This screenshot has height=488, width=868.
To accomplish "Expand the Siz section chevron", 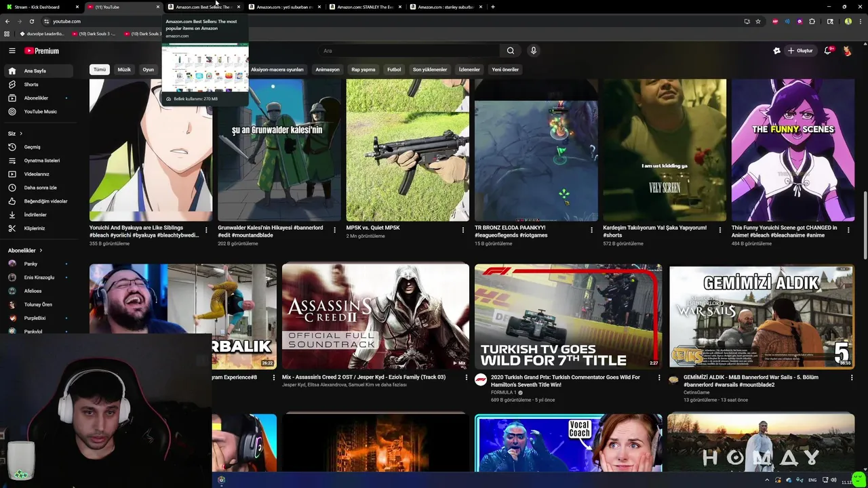I will 21,134.
